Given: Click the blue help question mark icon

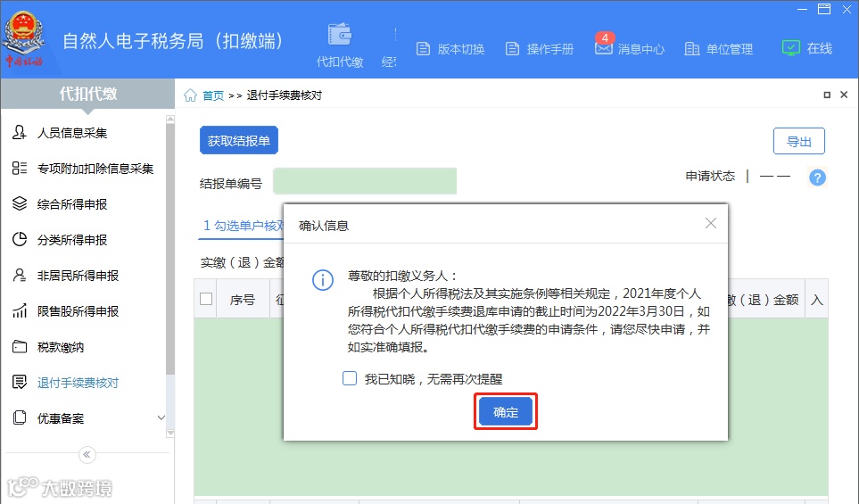Looking at the screenshot, I should 817,178.
